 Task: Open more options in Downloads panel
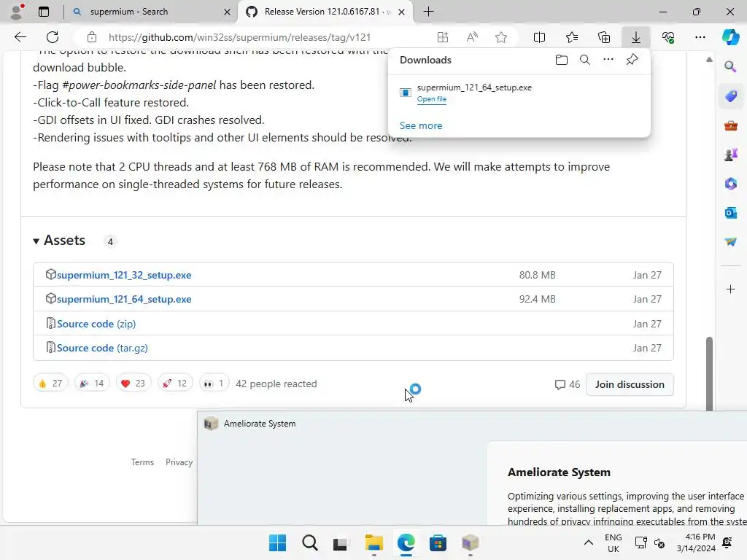tap(608, 60)
